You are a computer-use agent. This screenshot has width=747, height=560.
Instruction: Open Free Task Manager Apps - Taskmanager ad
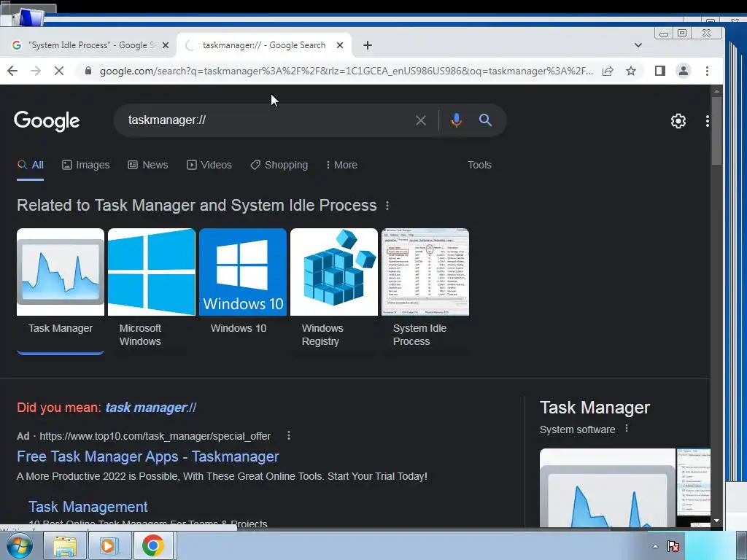coord(147,456)
